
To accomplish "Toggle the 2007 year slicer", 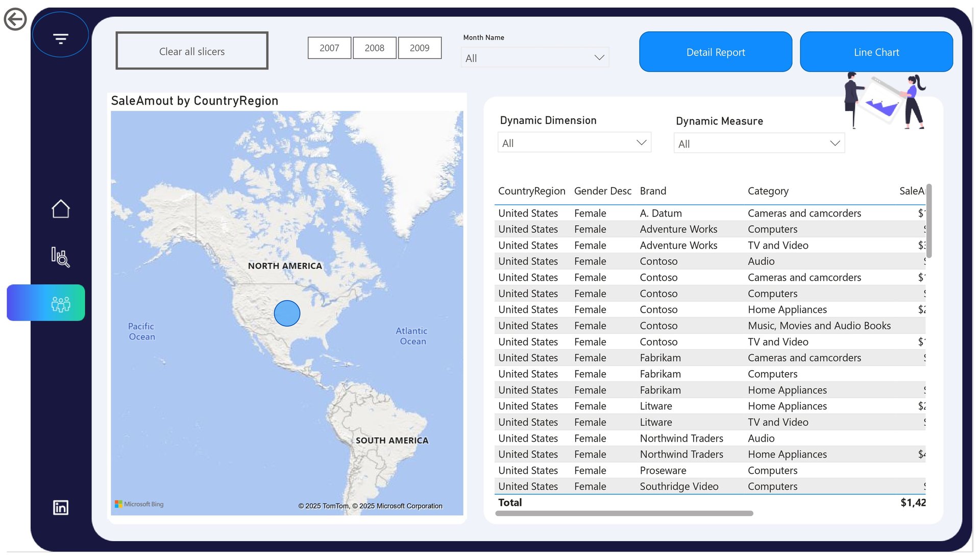I will coord(329,48).
